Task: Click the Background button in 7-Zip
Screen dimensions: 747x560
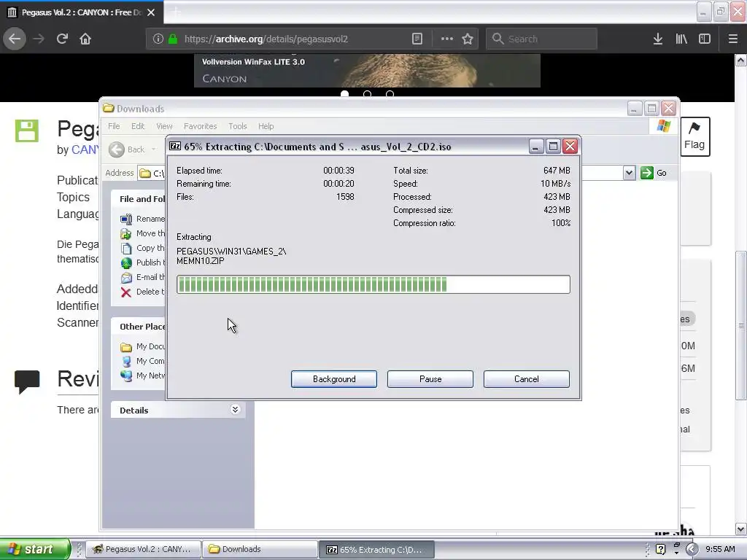Action: coord(334,379)
